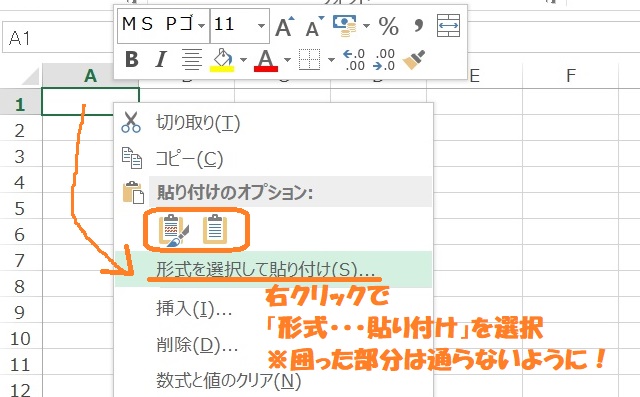Choose 数式と値のクリア(N) menu item
640x397 pixels.
(x=273, y=381)
